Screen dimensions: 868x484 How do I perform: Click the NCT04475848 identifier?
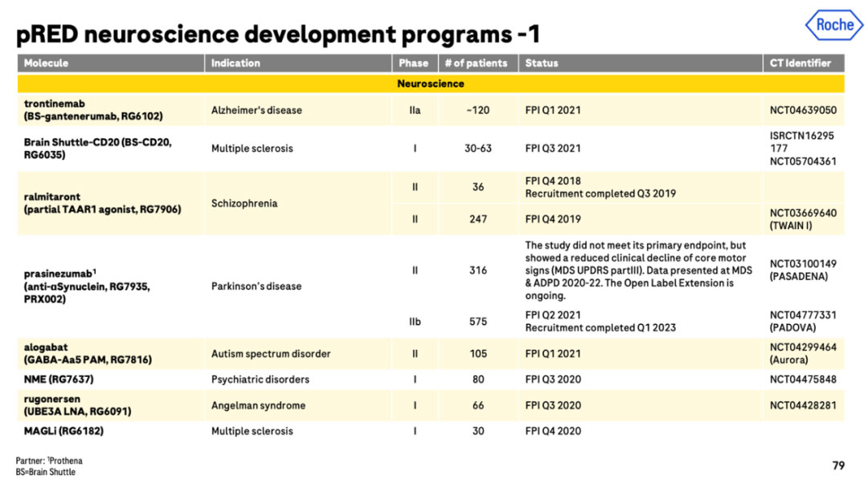803,379
